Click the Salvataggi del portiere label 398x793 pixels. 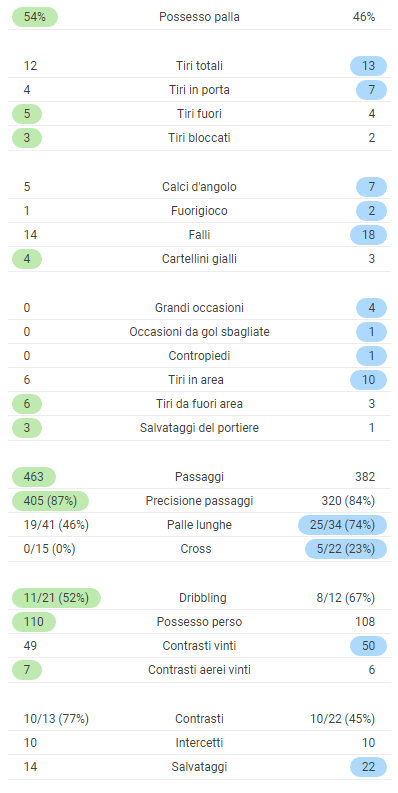tap(199, 428)
